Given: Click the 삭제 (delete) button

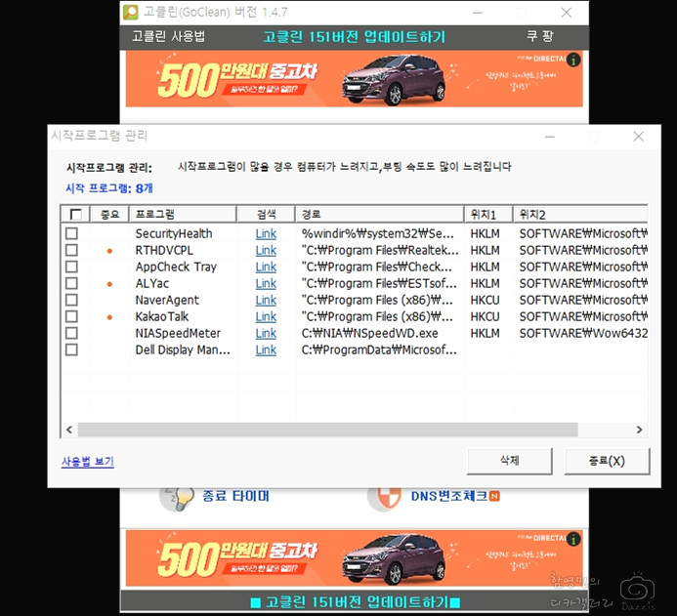Looking at the screenshot, I should [510, 461].
